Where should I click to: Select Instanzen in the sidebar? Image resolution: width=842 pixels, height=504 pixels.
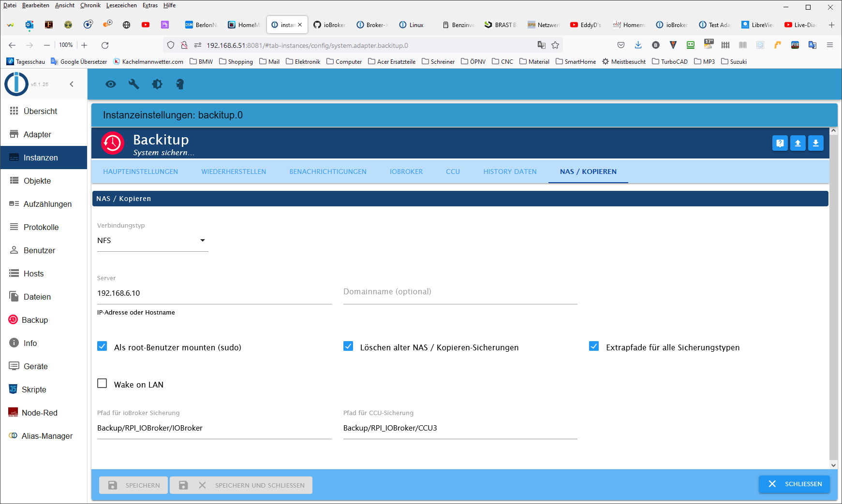(44, 158)
